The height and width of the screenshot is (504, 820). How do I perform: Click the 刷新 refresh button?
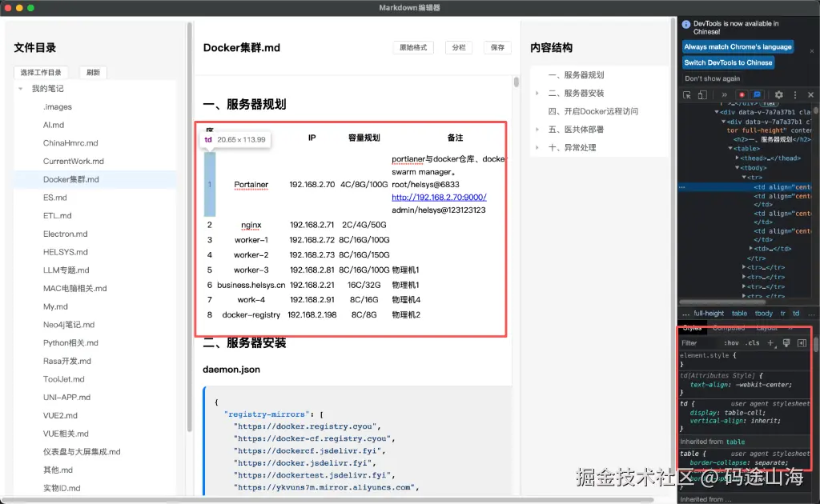[x=93, y=72]
